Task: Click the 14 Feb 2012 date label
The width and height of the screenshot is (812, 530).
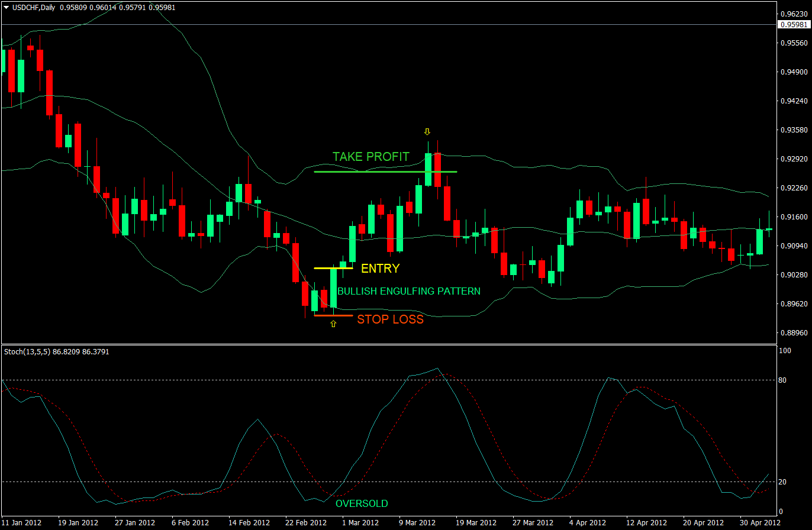Action: coord(249,523)
